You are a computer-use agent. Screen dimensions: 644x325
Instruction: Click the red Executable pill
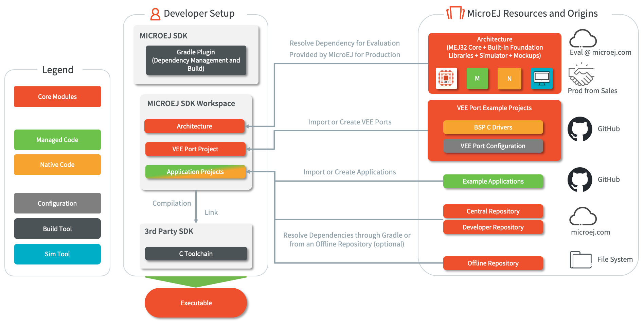pos(196,303)
